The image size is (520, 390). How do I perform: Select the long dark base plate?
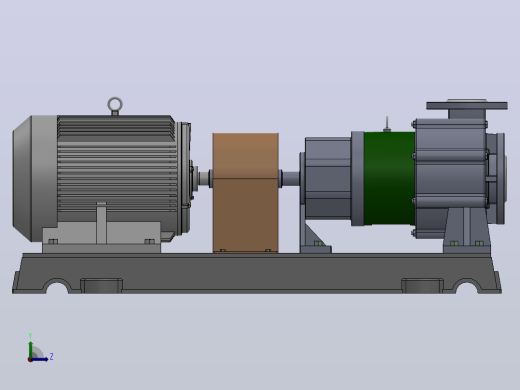coord(257,273)
